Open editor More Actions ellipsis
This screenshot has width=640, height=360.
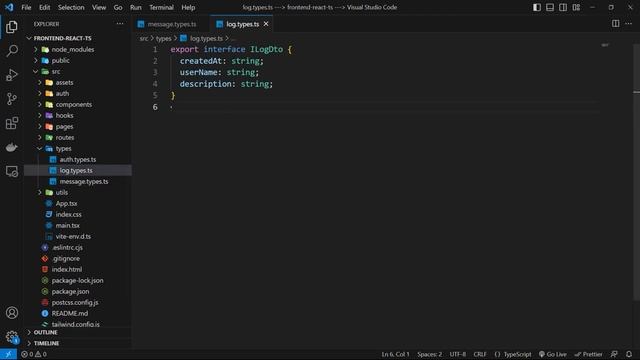[628, 24]
